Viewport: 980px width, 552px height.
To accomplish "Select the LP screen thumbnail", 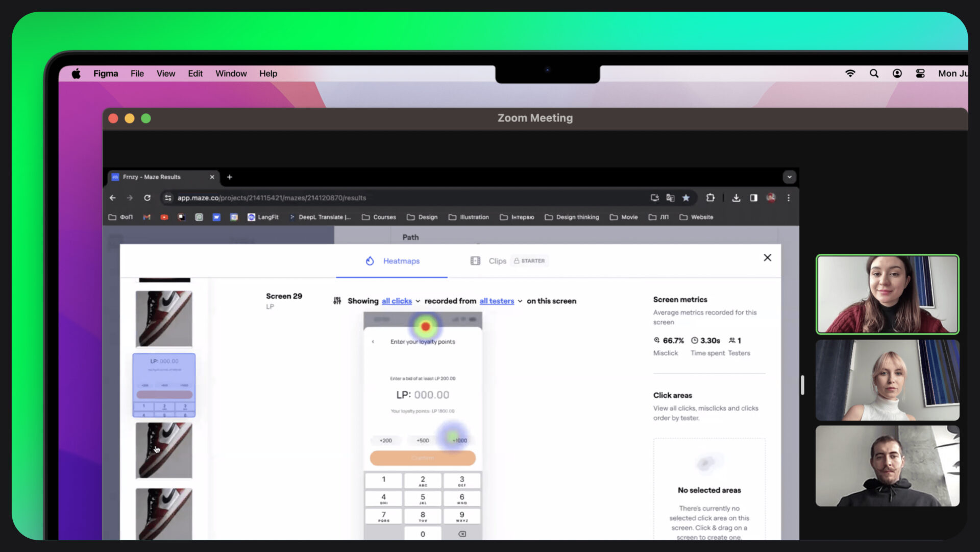I will tap(164, 385).
